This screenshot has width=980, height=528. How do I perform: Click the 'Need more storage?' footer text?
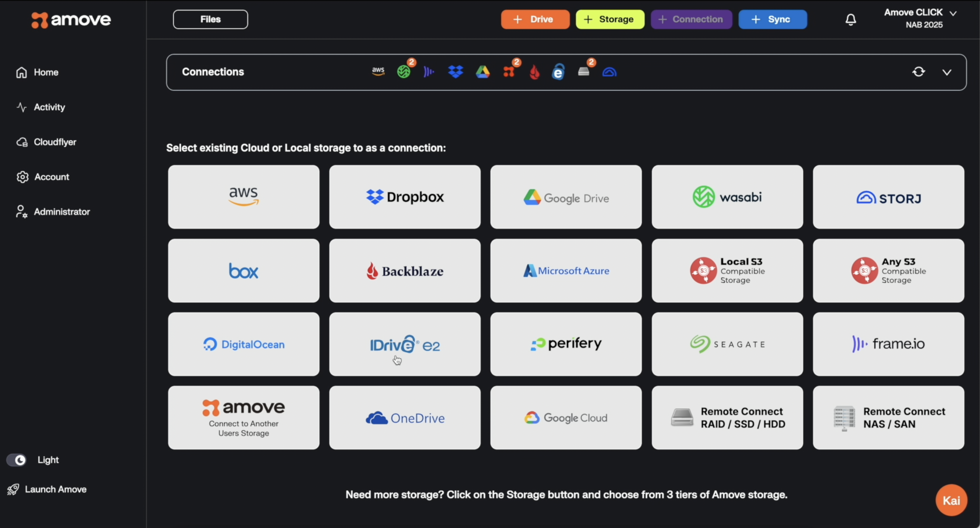(566, 495)
